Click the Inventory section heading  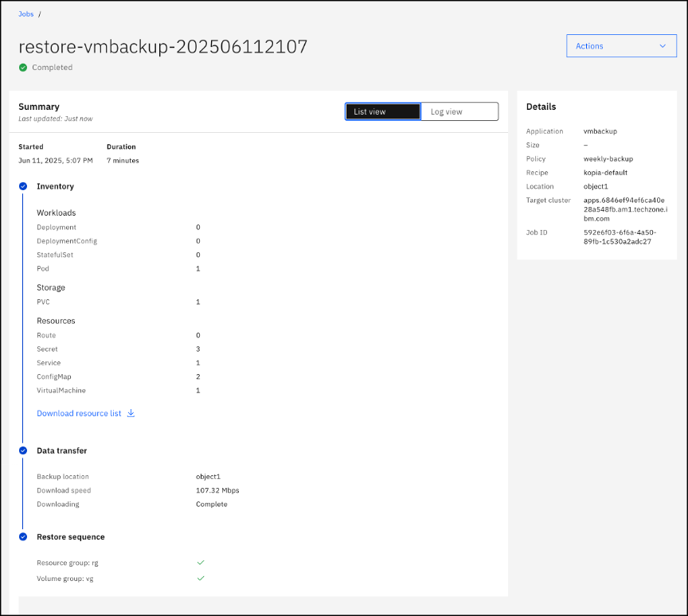point(55,186)
